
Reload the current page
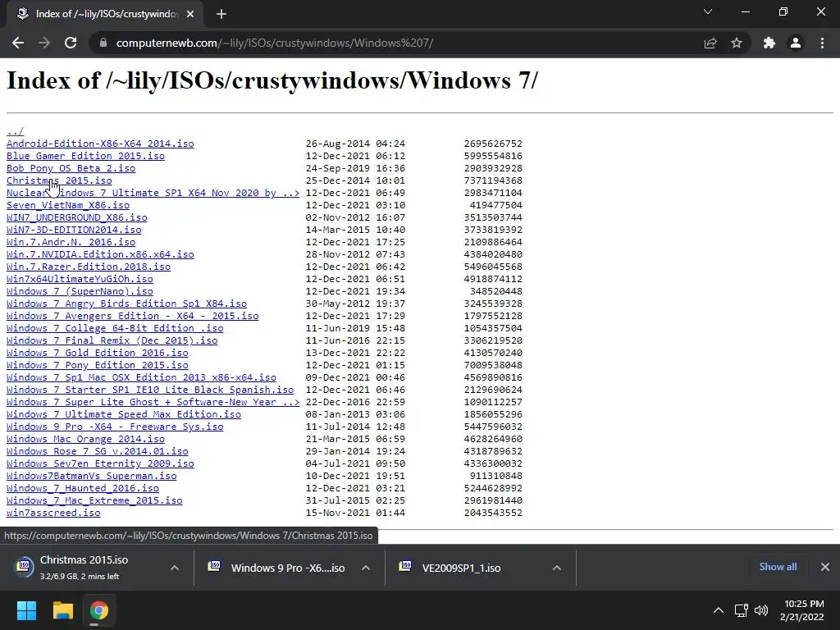[71, 43]
